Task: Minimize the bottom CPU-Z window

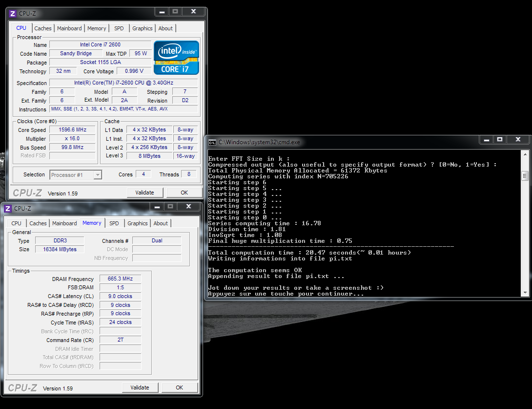Action: point(158,207)
